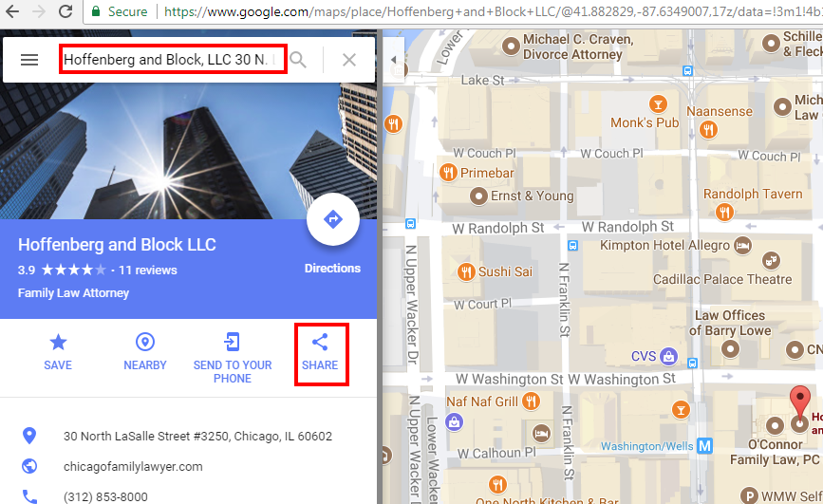This screenshot has height=504, width=823.
Task: Reload the page in browser toolbar
Action: point(65,11)
